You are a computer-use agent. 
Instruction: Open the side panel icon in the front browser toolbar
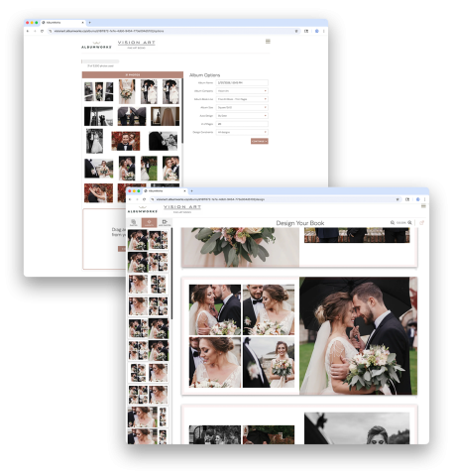tap(407, 199)
